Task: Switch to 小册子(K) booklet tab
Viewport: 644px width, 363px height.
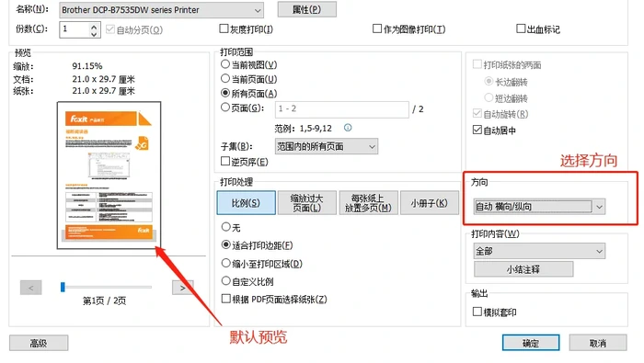Action: click(x=430, y=202)
